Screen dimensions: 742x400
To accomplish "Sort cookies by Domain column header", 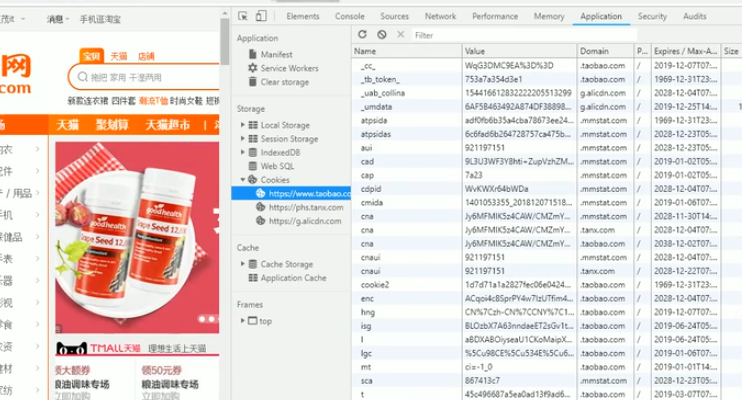I will [605, 51].
